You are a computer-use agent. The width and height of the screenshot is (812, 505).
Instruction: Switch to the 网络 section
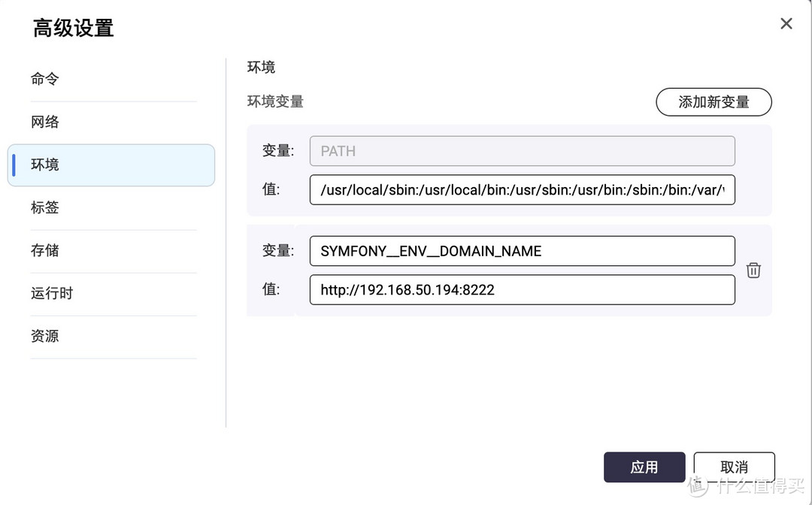point(45,122)
